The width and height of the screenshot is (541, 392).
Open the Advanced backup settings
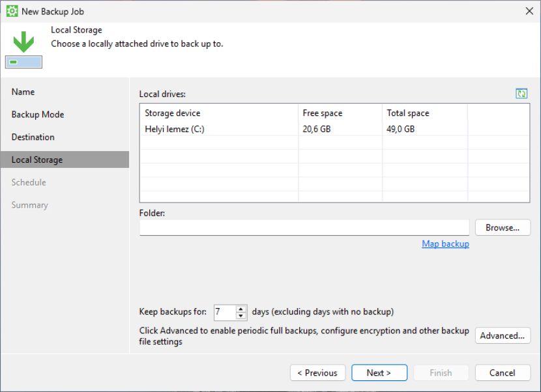[x=503, y=335]
